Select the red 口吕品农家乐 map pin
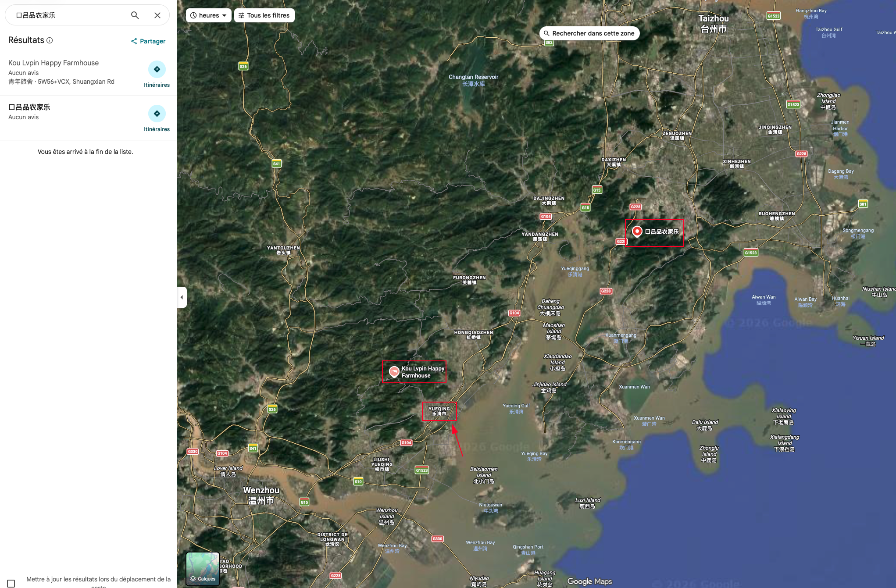Screen dimensions: 896x588 click(637, 231)
